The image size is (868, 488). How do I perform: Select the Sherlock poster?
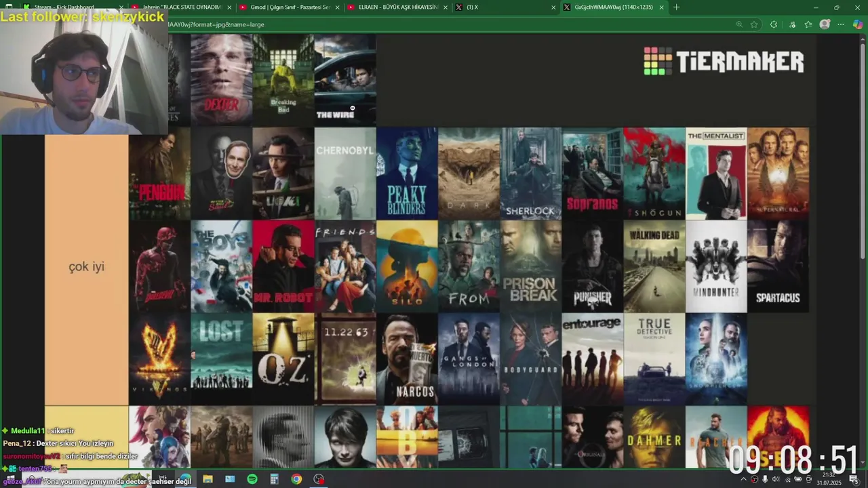[531, 174]
